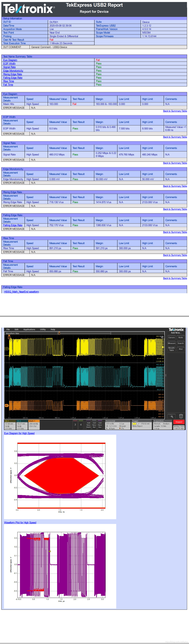This screenshot has width=189, height=644.
Task: Click Add New Ref button
Action: tap(94, 425)
